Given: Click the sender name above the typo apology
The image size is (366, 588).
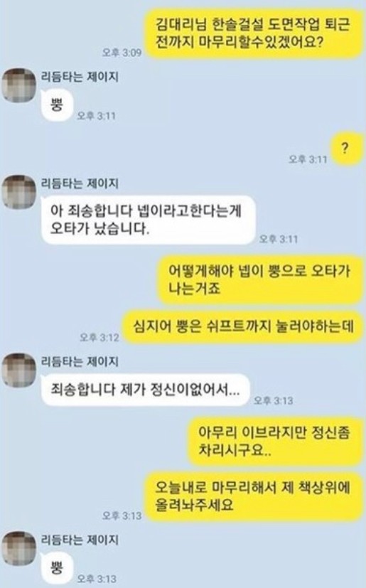Looking at the screenshot, I should coord(80,183).
